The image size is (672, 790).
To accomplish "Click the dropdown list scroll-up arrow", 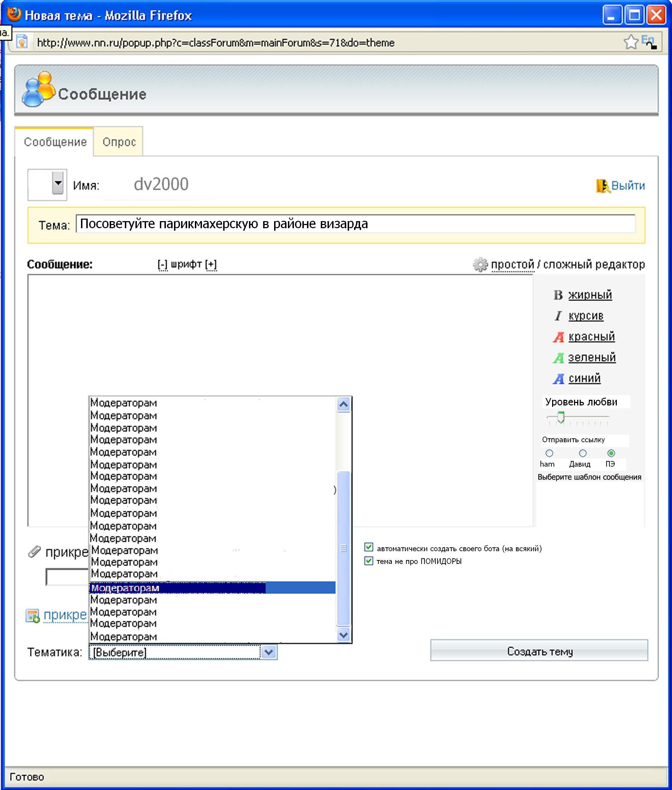I will [x=344, y=404].
